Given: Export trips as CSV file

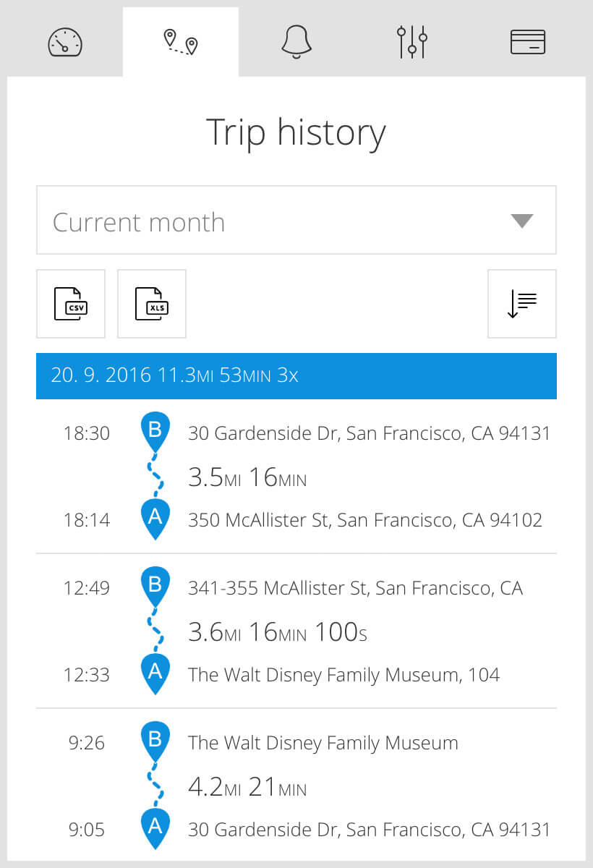Looking at the screenshot, I should tap(71, 304).
